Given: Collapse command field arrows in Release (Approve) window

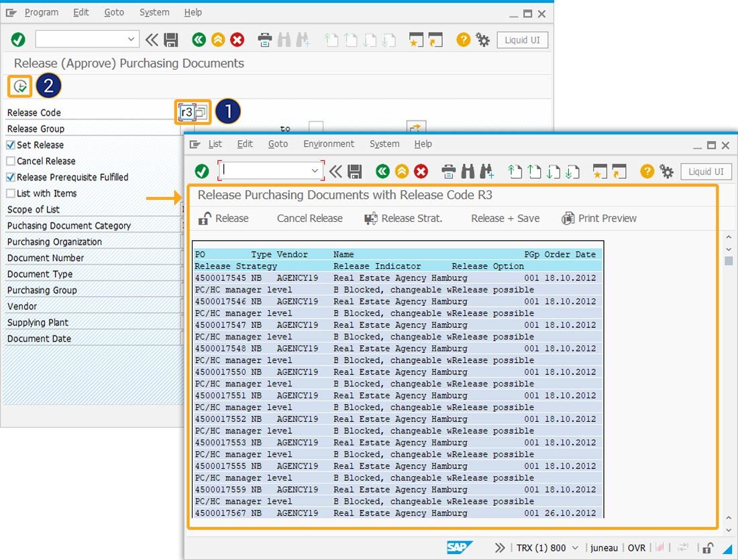Looking at the screenshot, I should click(x=151, y=40).
